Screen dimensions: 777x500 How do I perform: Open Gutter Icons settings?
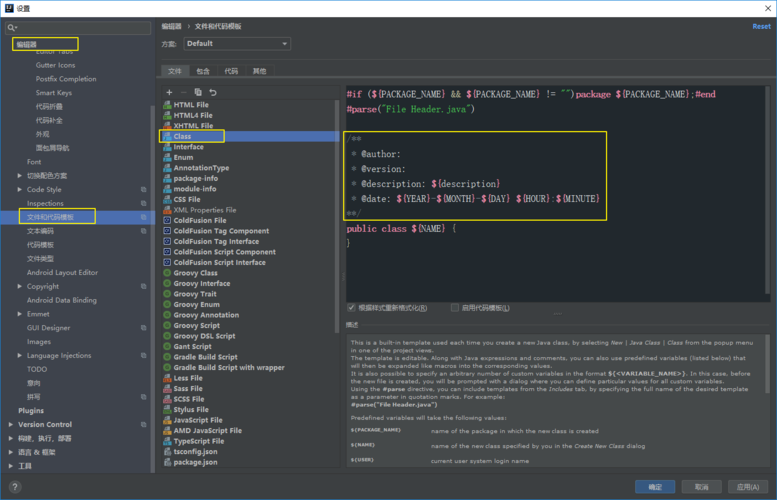(56, 65)
